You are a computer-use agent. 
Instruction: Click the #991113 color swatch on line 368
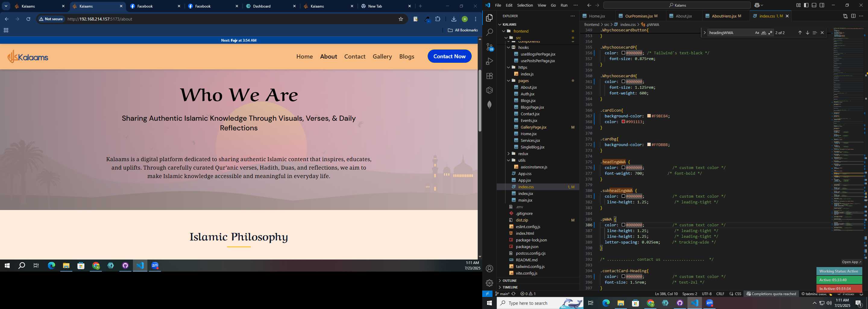623,122
